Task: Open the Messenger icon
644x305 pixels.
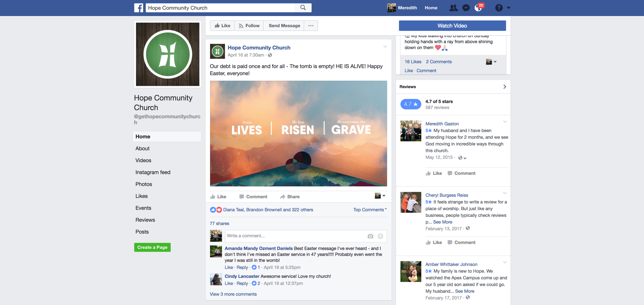Action: pyautogui.click(x=466, y=8)
